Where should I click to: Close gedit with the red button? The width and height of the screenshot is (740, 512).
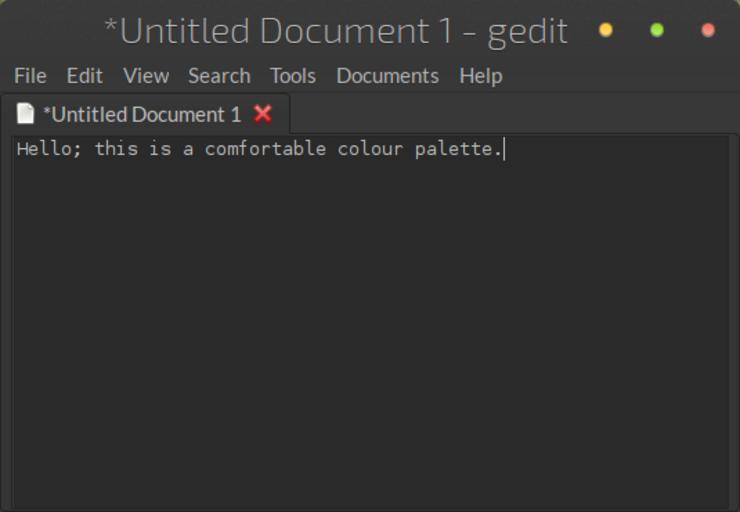(x=708, y=30)
